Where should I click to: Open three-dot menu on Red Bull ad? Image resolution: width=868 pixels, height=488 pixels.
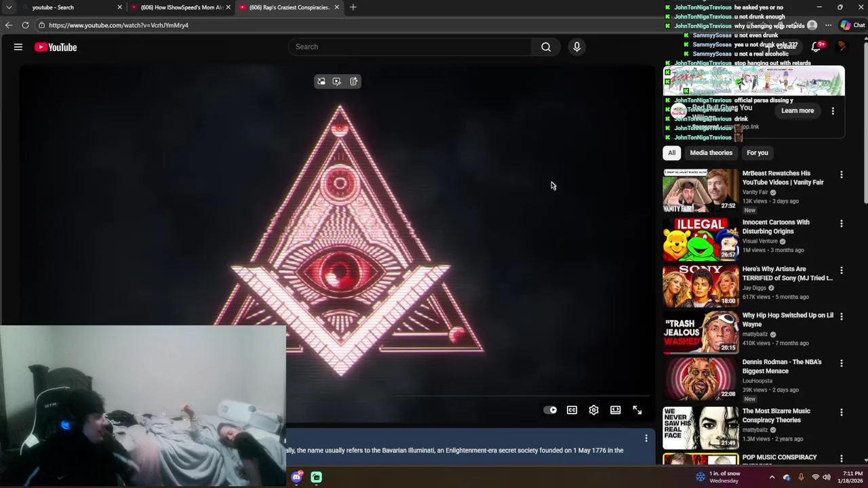tap(833, 110)
